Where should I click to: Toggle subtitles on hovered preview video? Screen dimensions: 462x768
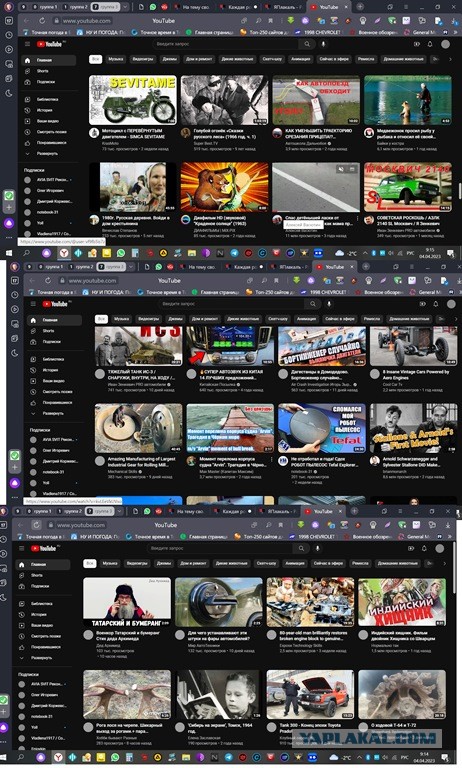[x=352, y=169]
